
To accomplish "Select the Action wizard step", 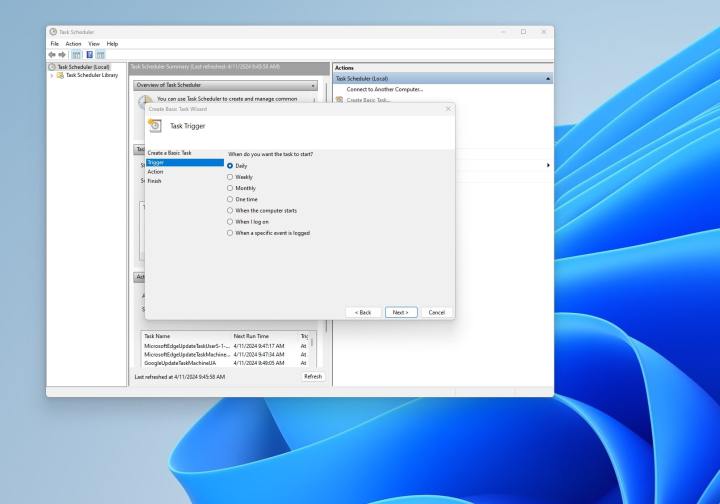I will pyautogui.click(x=155, y=172).
